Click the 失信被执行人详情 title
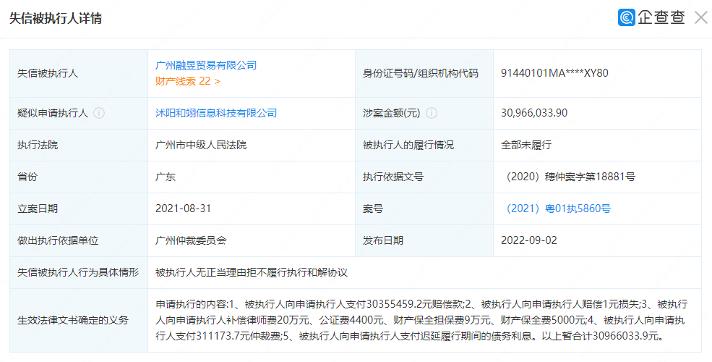The image size is (712, 362). click(55, 18)
